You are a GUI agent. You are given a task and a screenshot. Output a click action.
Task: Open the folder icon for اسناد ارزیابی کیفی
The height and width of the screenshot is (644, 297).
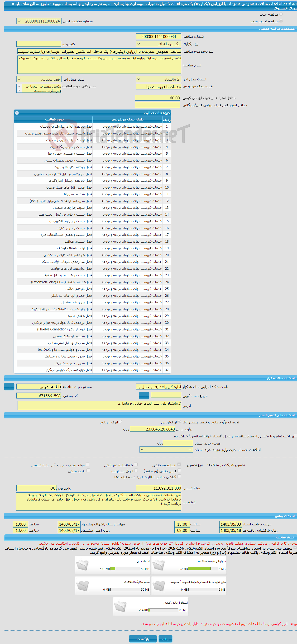(120, 607)
